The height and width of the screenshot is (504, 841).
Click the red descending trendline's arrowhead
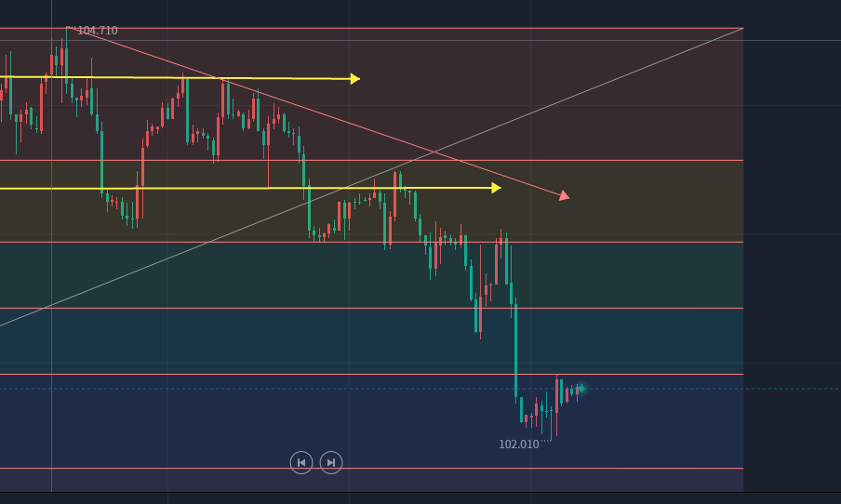[564, 195]
